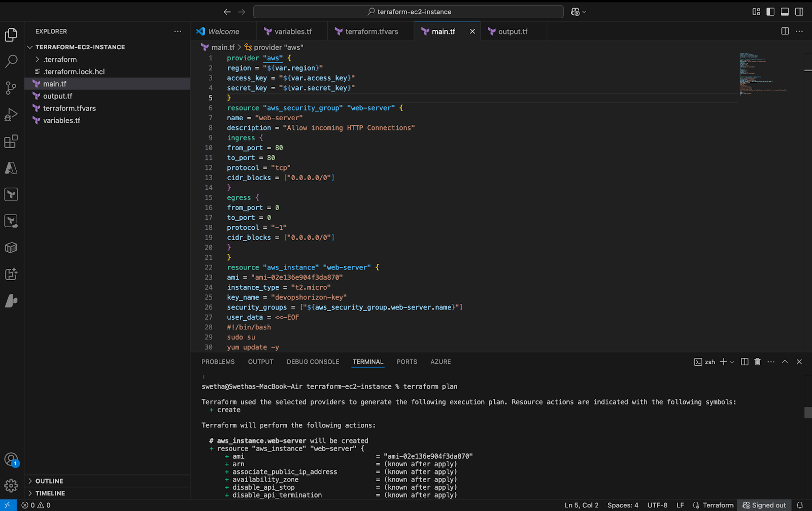Add a new terminal with plus

click(x=724, y=362)
